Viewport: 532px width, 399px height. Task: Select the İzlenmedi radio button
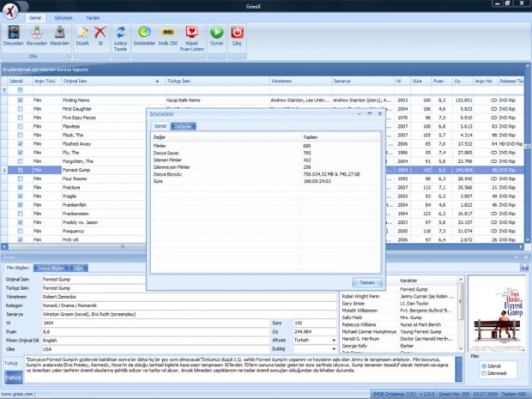[484, 373]
